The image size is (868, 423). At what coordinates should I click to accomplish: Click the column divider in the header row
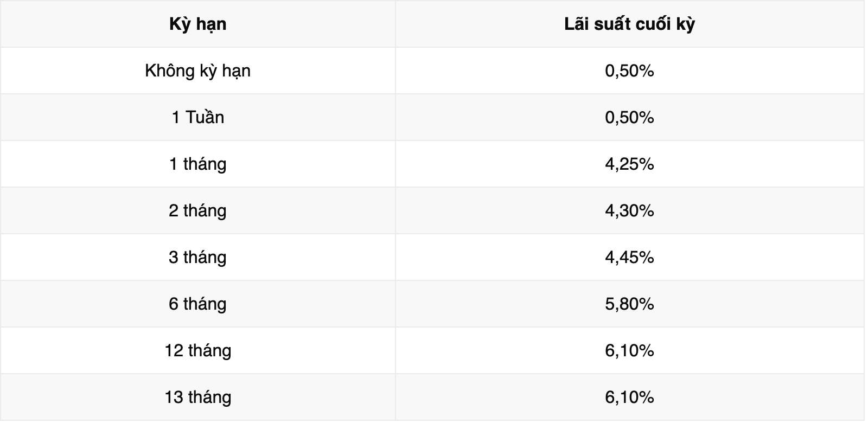[x=395, y=24]
